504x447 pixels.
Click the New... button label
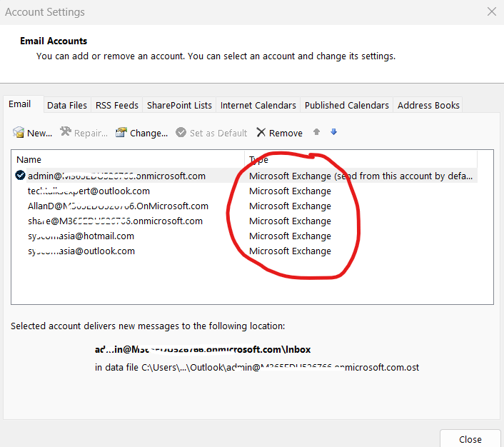[x=39, y=133]
